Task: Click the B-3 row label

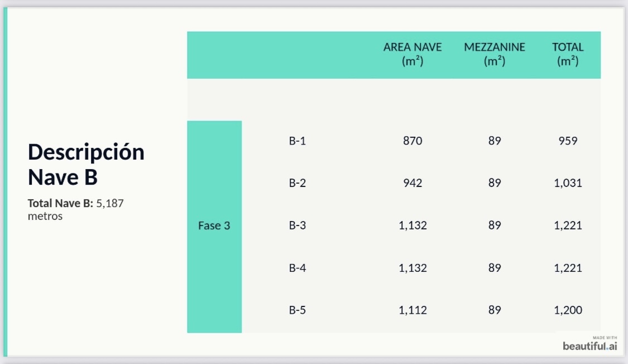Action: click(298, 226)
